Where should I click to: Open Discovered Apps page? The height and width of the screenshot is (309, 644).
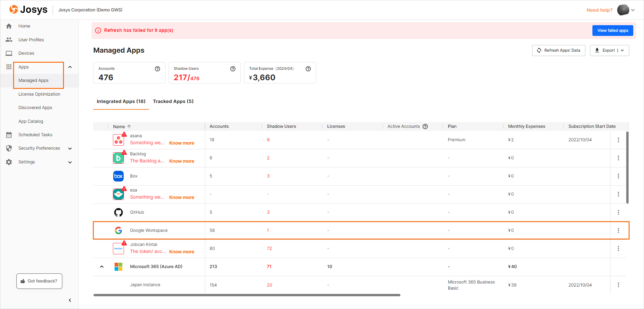[x=35, y=108]
